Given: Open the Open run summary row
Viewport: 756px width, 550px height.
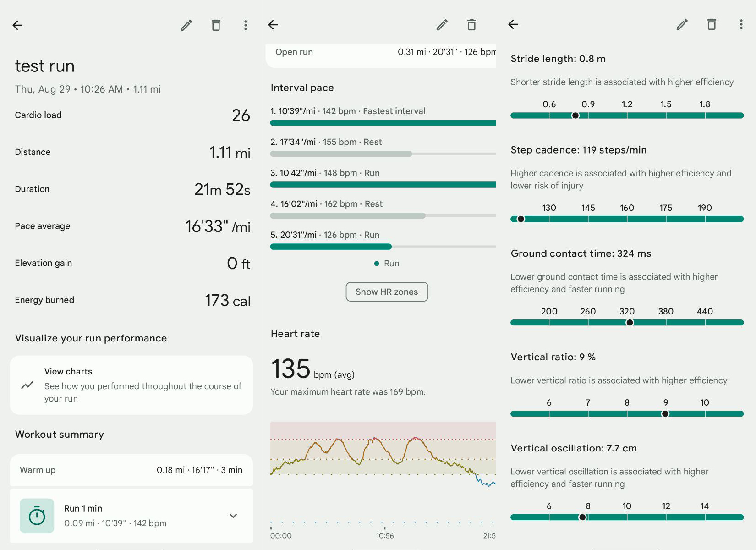Looking at the screenshot, I should coord(381,55).
